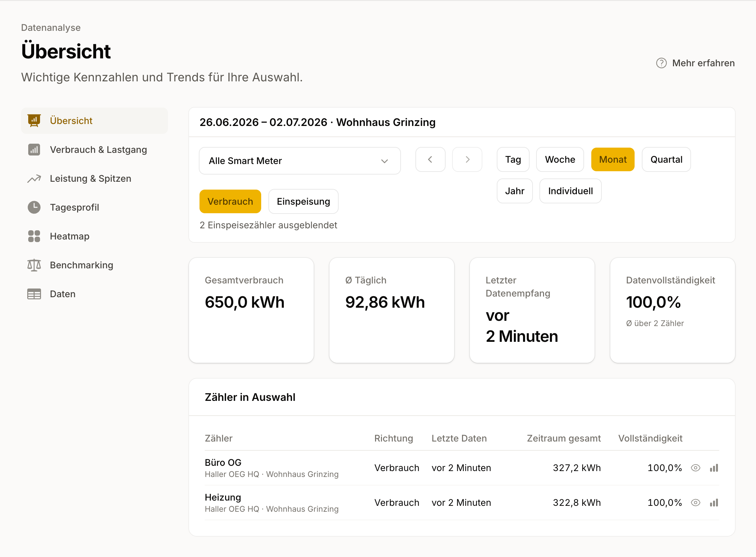Open Tagesprofil in the sidebar

pyautogui.click(x=94, y=207)
